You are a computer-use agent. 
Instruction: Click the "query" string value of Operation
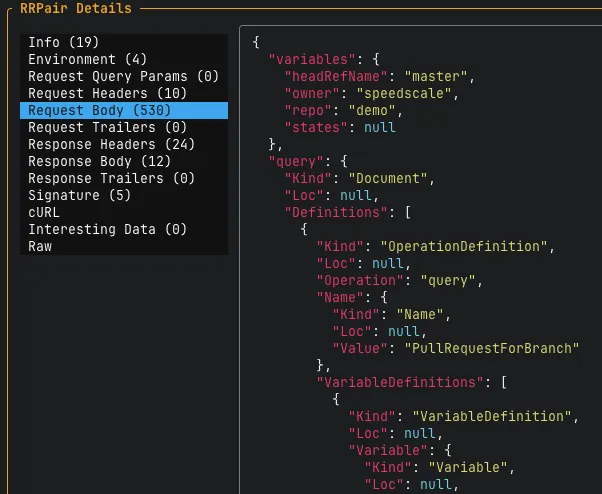(448, 280)
